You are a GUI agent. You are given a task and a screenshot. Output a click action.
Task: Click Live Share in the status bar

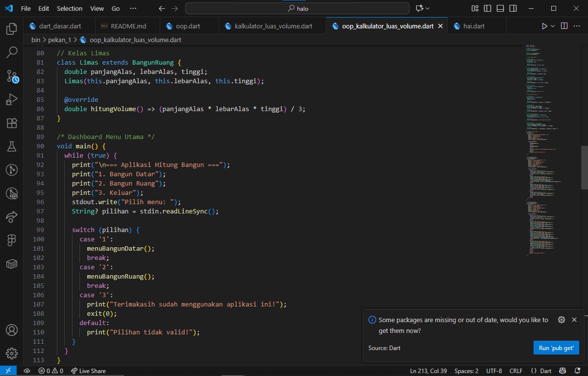pos(88,371)
